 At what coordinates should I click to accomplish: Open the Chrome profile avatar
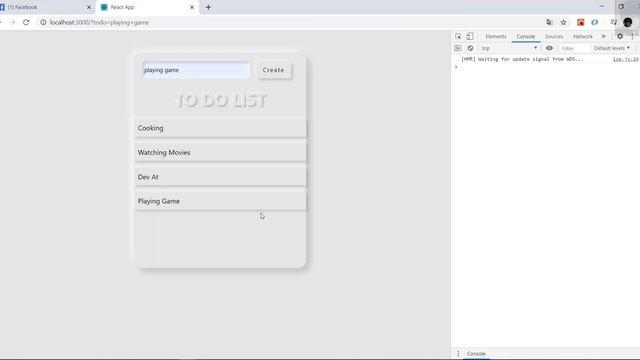point(628,22)
